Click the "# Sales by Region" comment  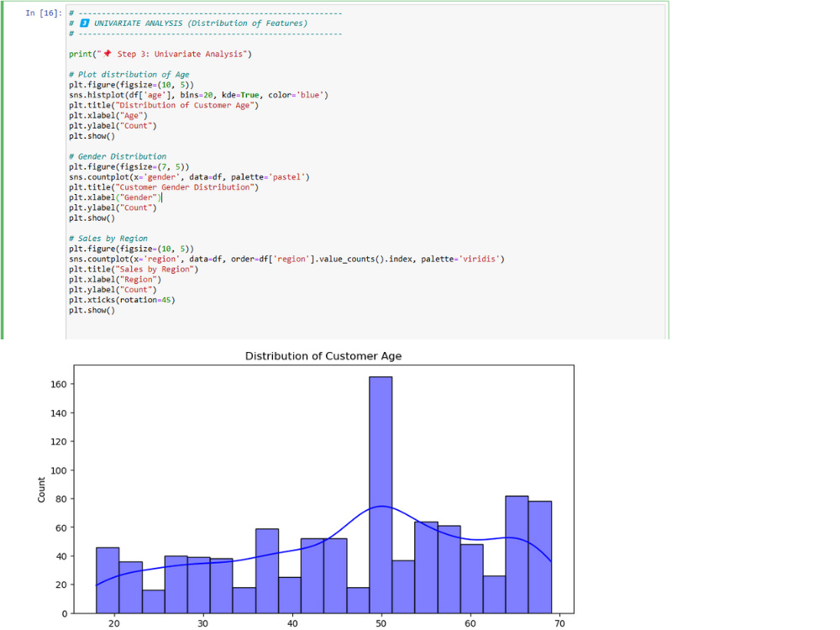108,239
